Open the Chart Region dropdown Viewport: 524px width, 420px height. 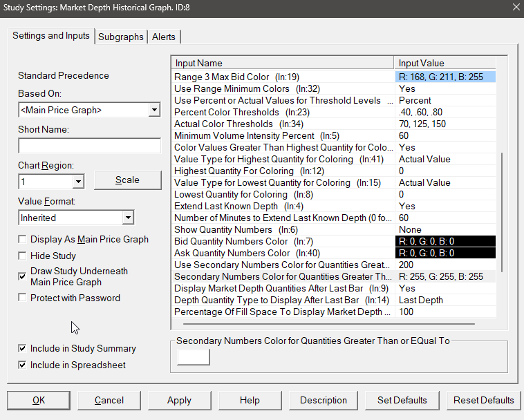coord(77,181)
